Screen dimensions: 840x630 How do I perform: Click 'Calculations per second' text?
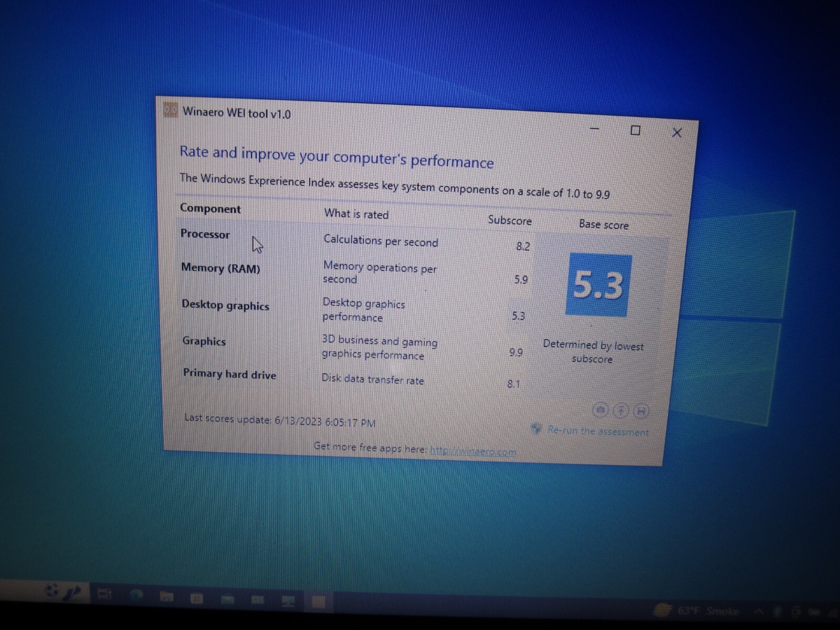pyautogui.click(x=381, y=241)
